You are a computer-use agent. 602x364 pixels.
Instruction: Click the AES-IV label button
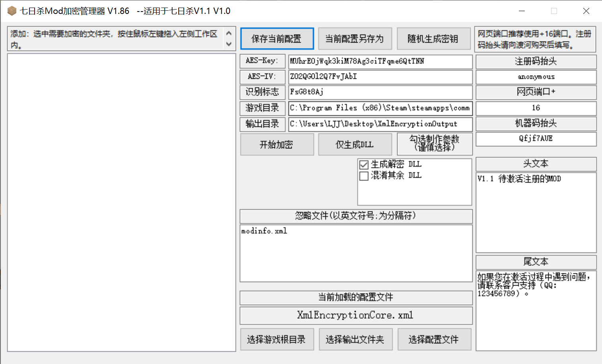263,76
